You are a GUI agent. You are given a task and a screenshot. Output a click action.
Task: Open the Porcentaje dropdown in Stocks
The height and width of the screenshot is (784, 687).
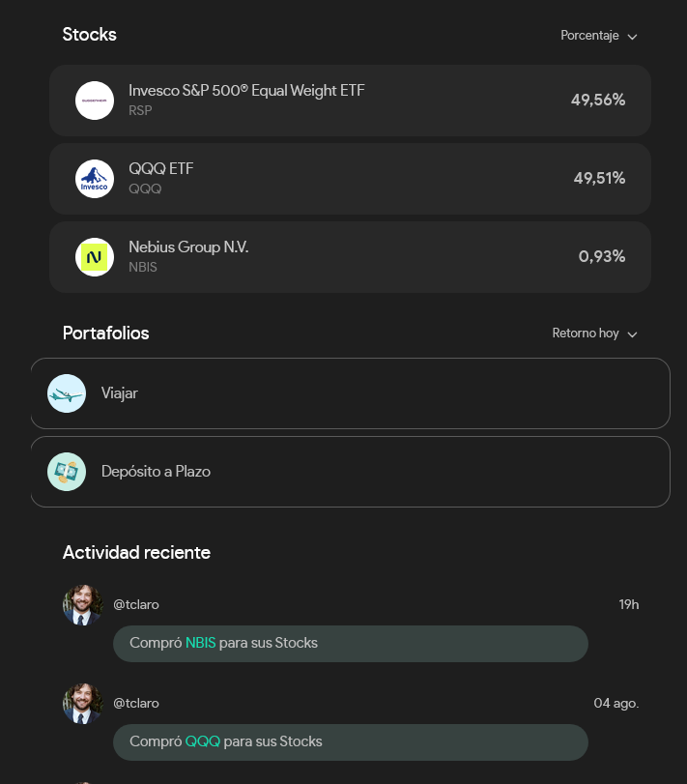(598, 36)
